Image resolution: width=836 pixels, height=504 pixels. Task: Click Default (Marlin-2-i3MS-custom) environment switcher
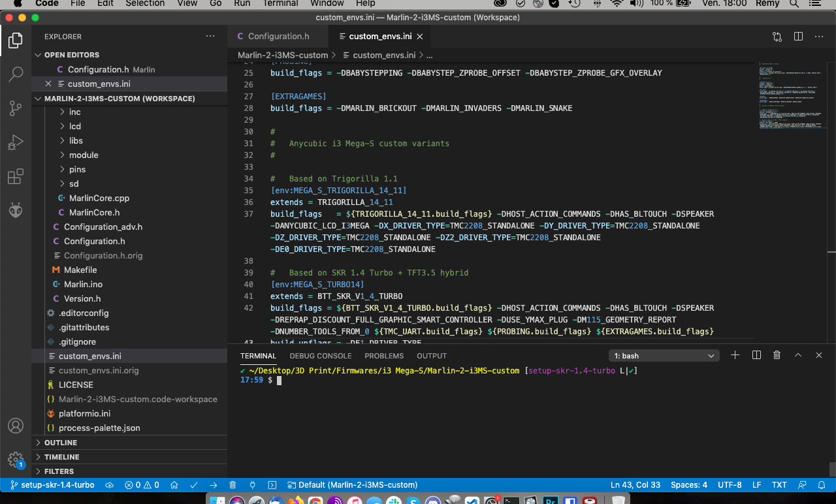point(353,485)
